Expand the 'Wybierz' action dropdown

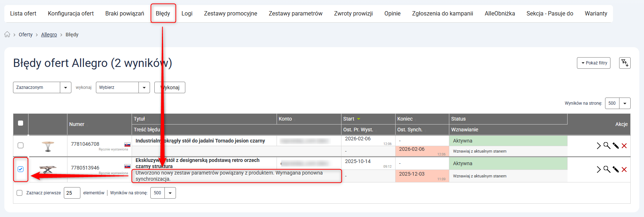(x=123, y=87)
